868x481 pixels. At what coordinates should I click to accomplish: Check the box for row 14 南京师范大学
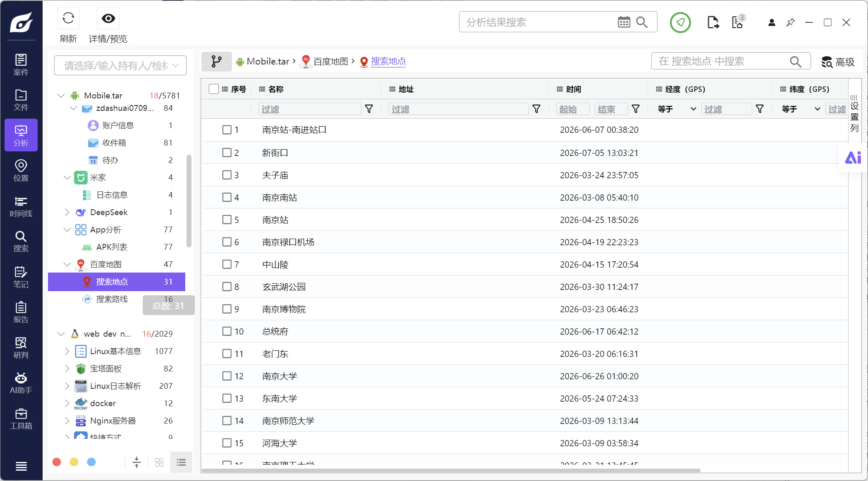(x=227, y=421)
